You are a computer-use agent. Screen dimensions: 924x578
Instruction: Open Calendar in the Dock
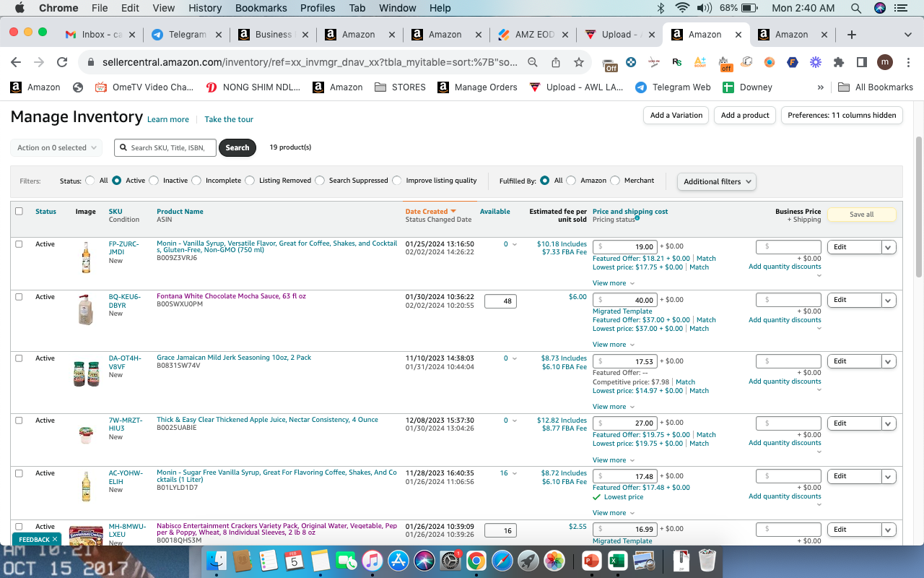pos(294,560)
